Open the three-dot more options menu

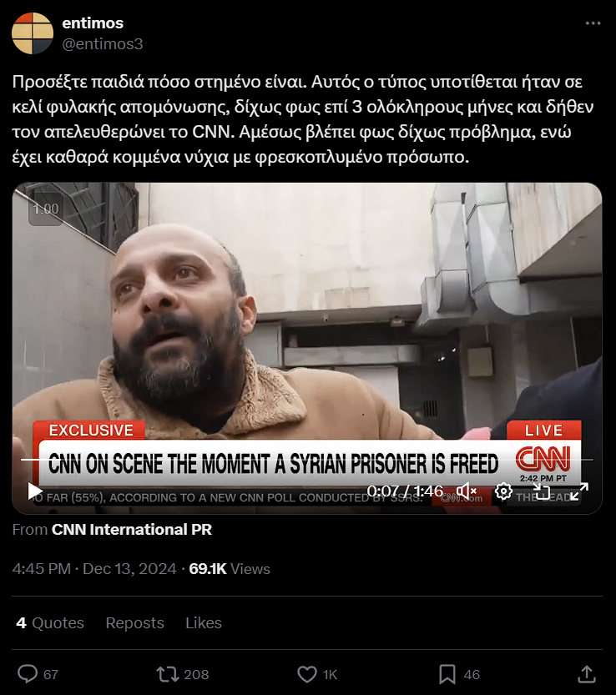point(593,23)
